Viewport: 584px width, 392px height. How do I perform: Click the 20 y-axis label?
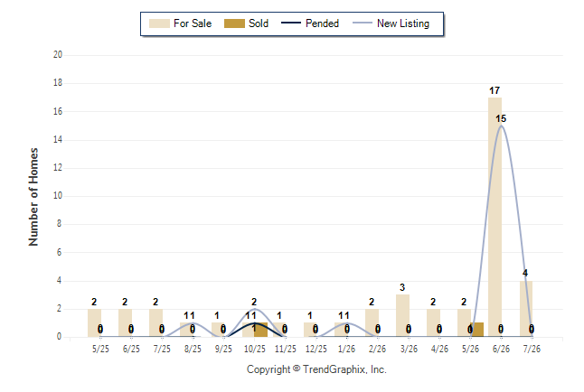pyautogui.click(x=58, y=54)
